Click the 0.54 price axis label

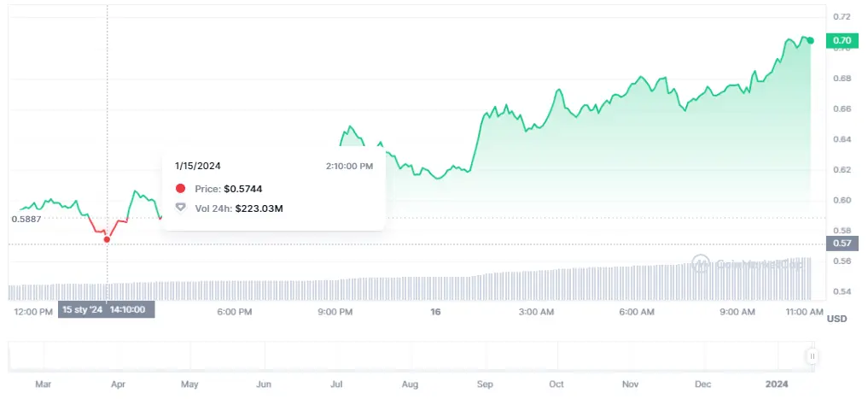click(842, 291)
